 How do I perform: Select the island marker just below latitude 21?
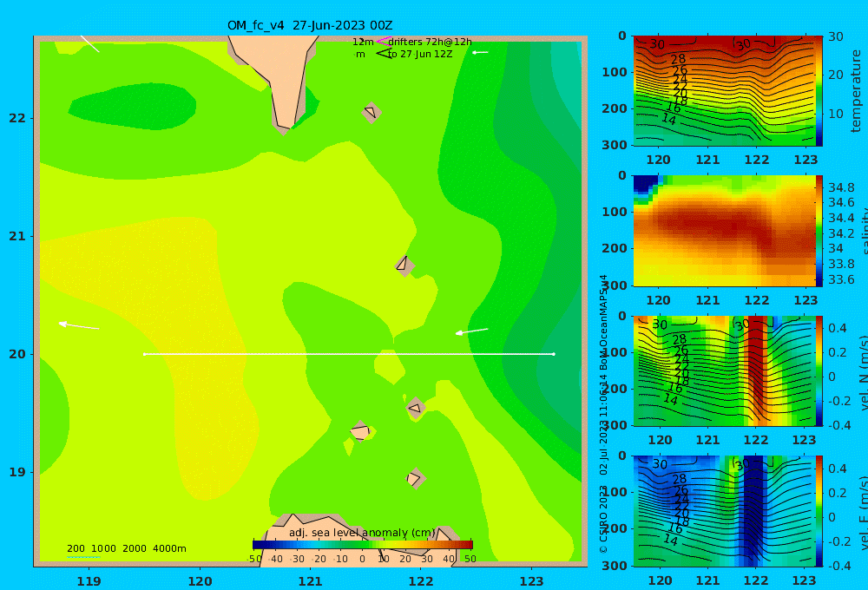click(404, 265)
